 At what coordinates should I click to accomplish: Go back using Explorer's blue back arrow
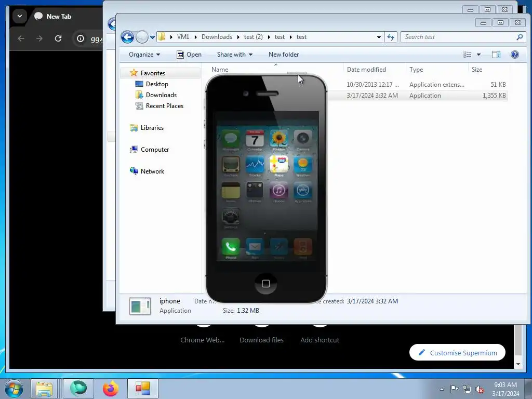coord(127,37)
